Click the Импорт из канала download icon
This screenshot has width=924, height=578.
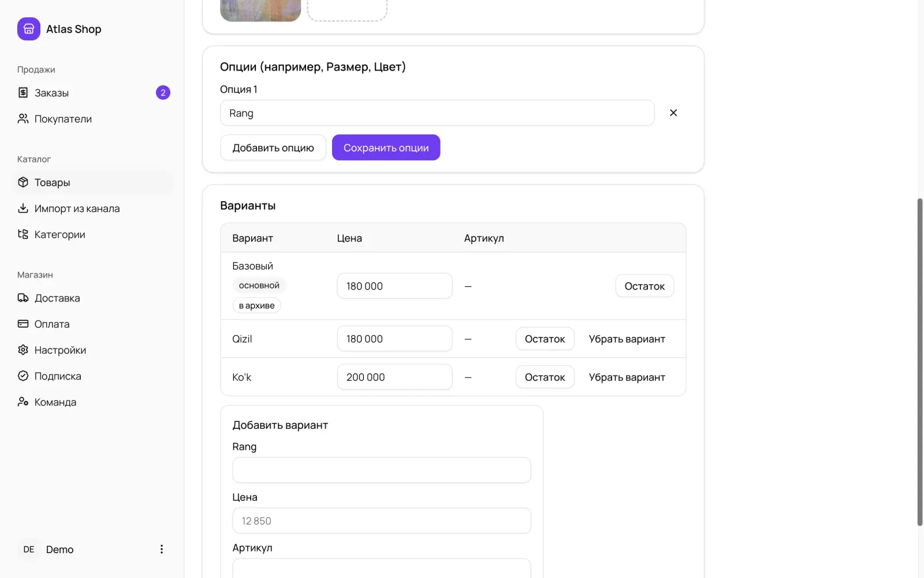pyautogui.click(x=23, y=208)
